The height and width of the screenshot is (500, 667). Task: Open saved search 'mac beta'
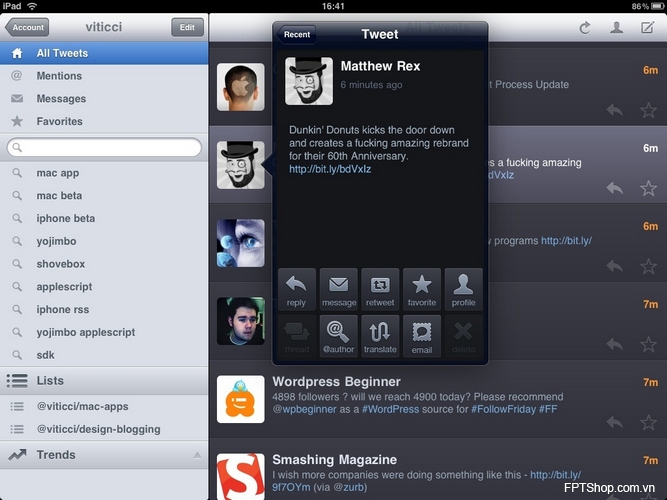coord(104,196)
